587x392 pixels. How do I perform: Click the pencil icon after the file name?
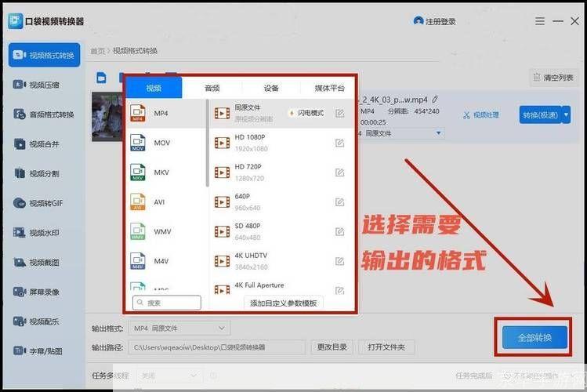click(435, 99)
